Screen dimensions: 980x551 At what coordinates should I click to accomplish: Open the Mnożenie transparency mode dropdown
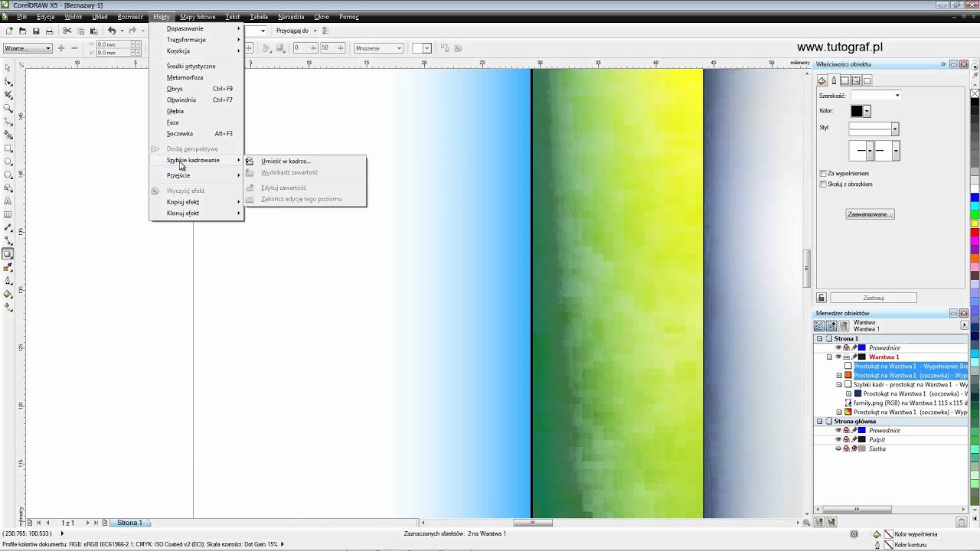378,48
